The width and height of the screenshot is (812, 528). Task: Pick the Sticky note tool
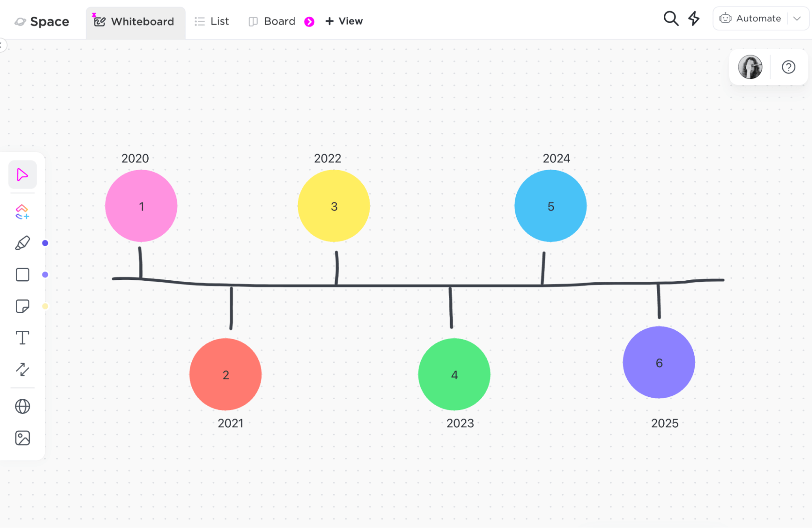click(x=22, y=306)
